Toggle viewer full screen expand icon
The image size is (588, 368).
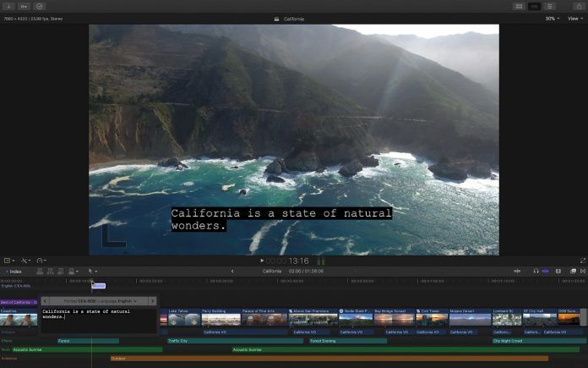point(582,261)
